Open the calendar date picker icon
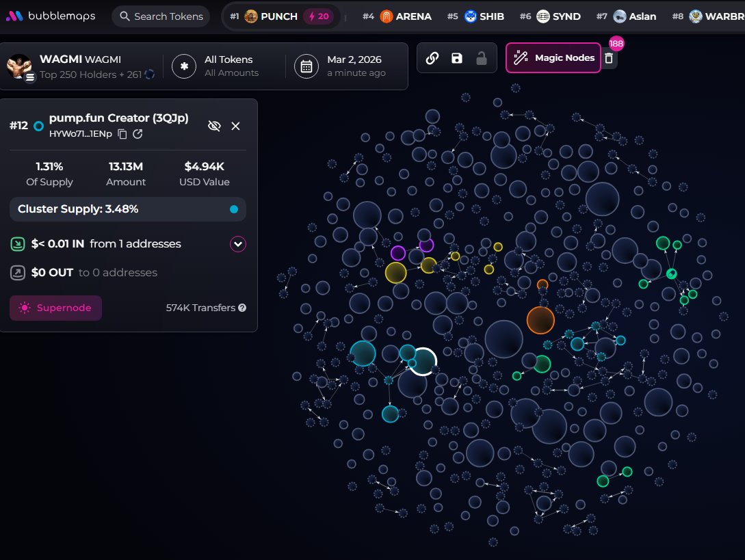745x560 pixels. click(306, 66)
